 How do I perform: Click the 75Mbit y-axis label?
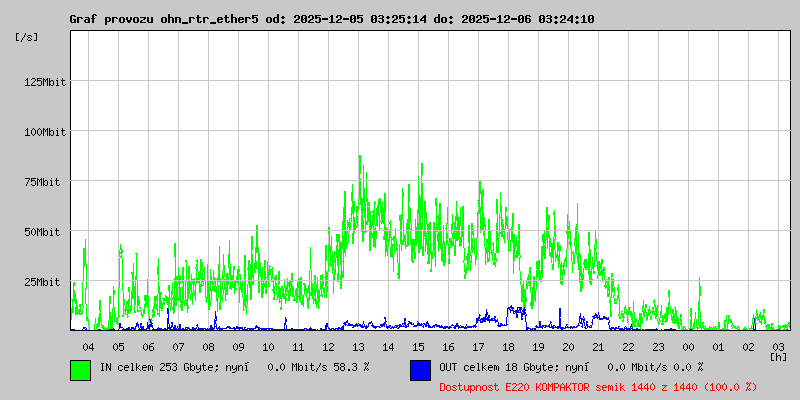click(x=48, y=182)
